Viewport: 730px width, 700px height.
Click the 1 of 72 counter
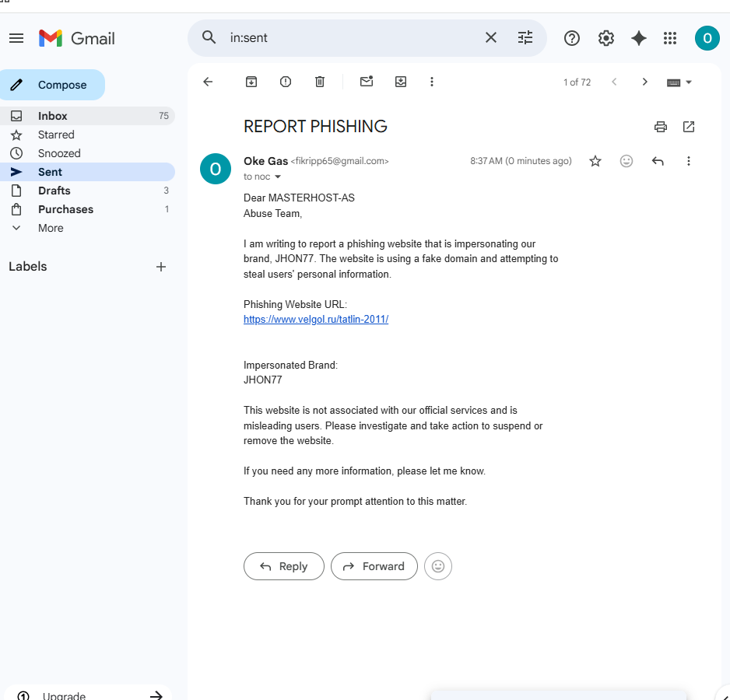577,82
